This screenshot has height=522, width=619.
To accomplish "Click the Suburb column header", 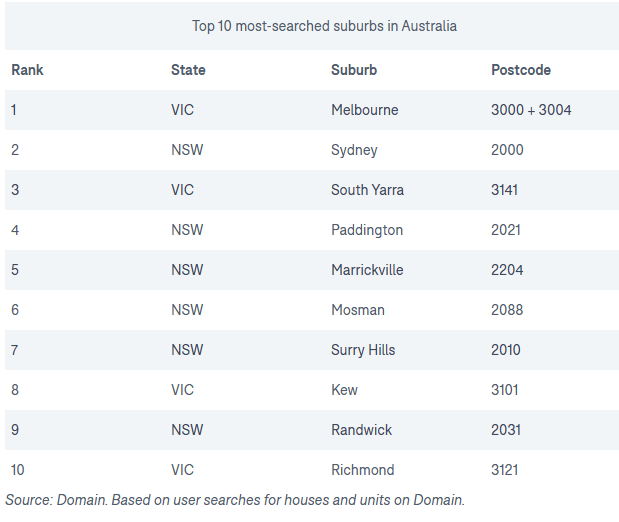I will point(354,70).
